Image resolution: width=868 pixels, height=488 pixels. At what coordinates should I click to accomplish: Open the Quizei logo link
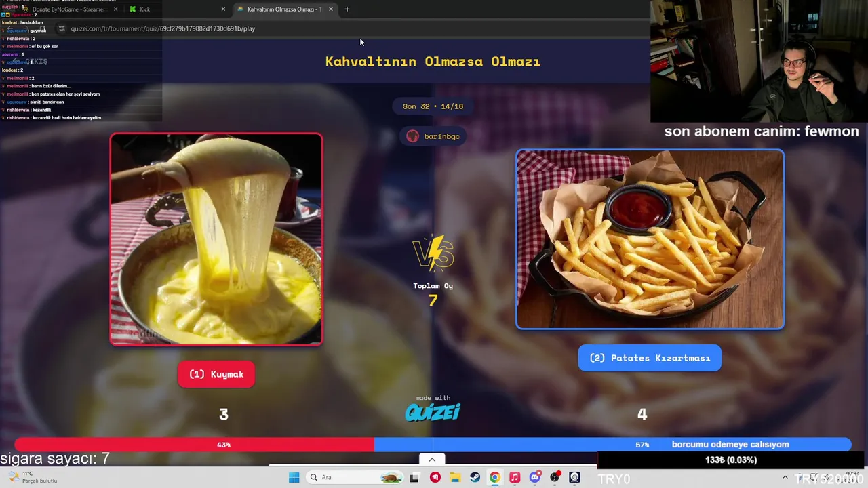coord(433,411)
